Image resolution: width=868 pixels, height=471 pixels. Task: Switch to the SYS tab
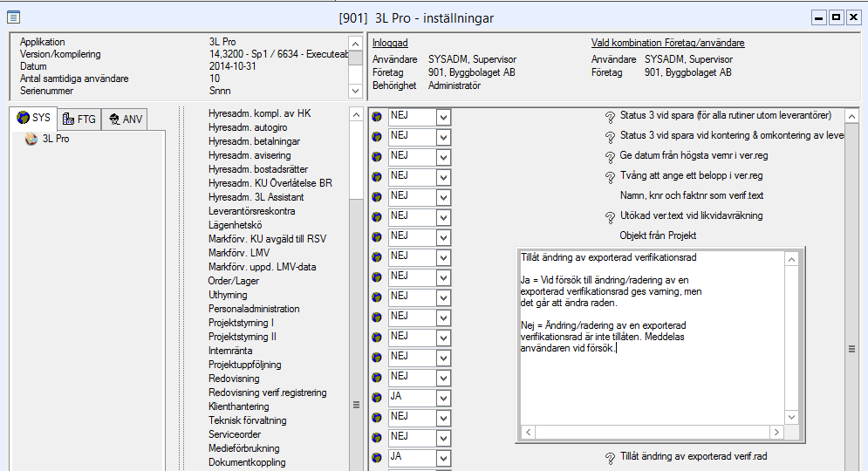(34, 118)
